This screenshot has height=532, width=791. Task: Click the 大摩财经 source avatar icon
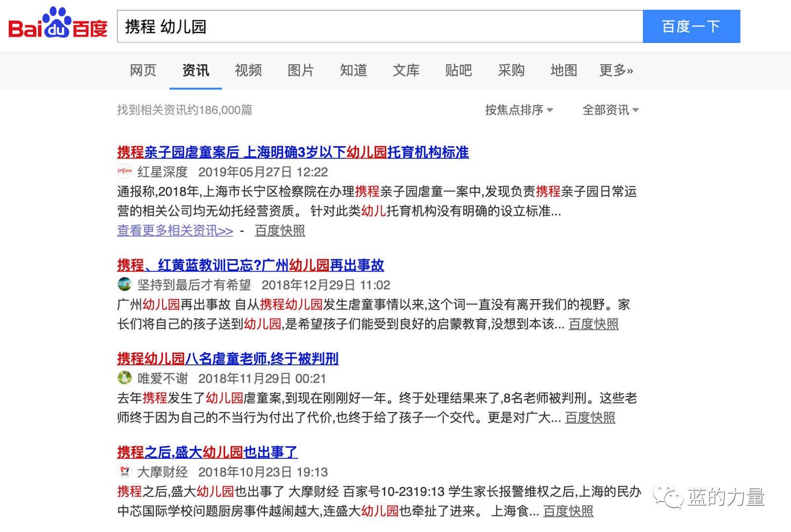coord(125,472)
